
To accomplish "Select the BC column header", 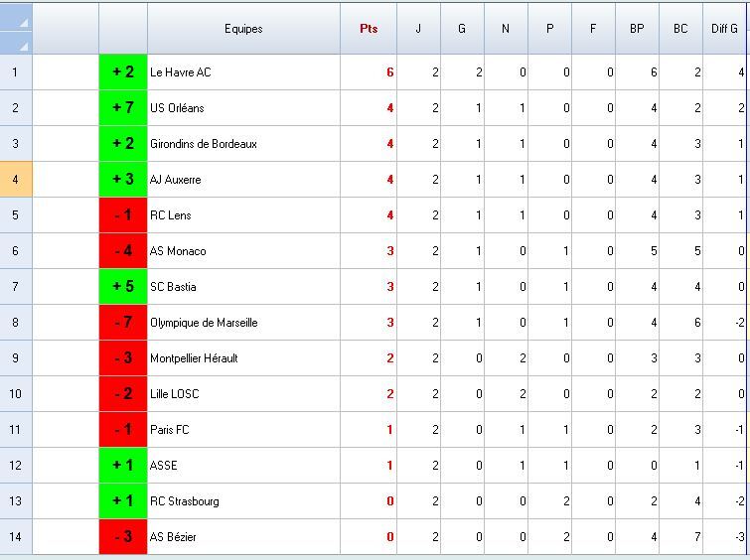I will 680,29.
